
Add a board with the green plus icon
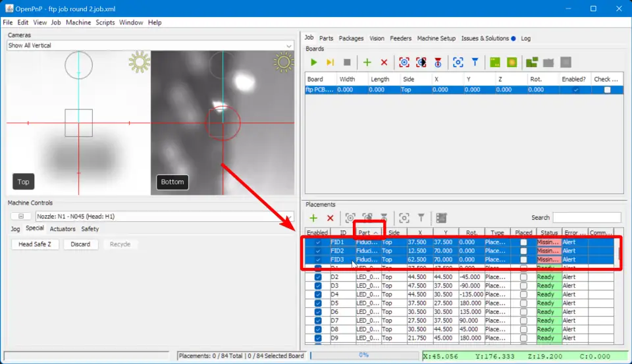click(367, 62)
